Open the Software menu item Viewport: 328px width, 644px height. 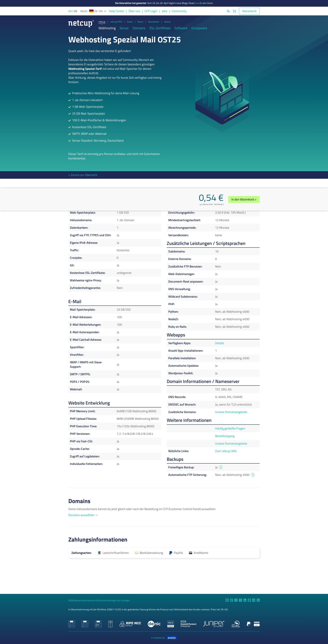pos(181,28)
